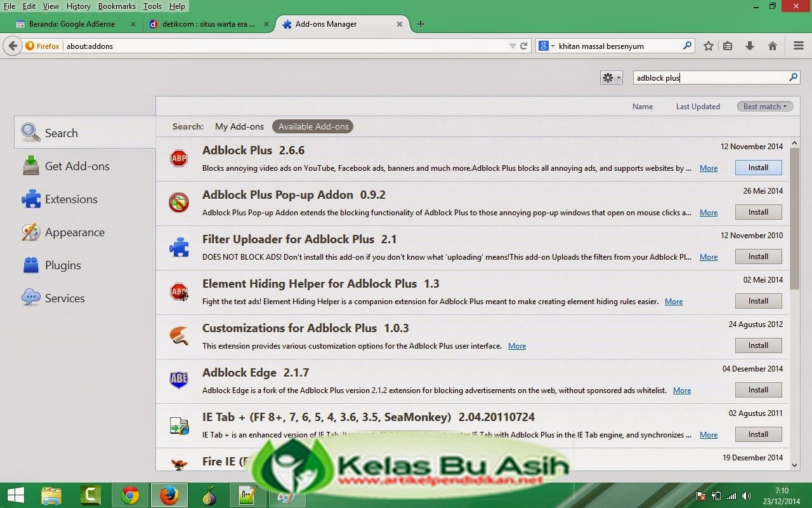This screenshot has width=812, height=508.
Task: Open a new tab with plus button
Action: (420, 24)
